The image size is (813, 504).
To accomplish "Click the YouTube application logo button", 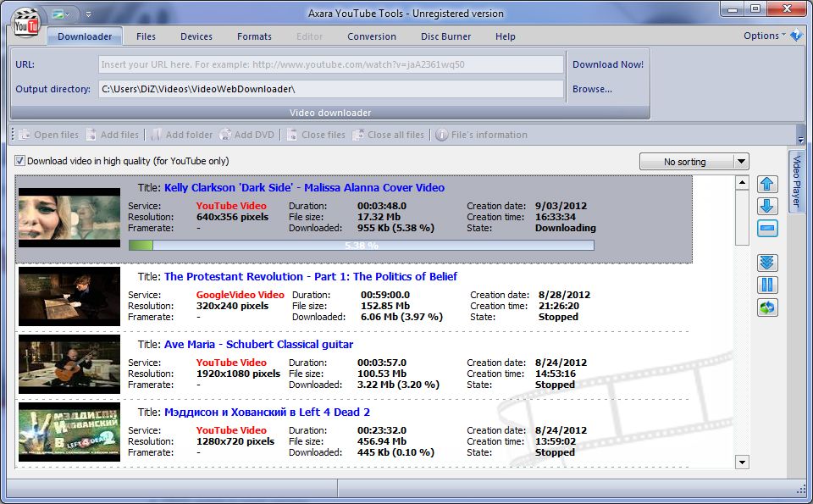I will pos(26,24).
